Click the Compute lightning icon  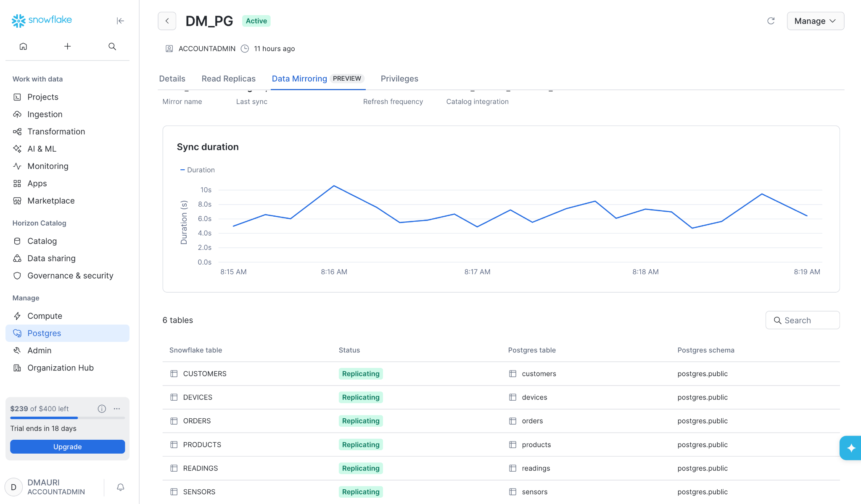tap(17, 316)
